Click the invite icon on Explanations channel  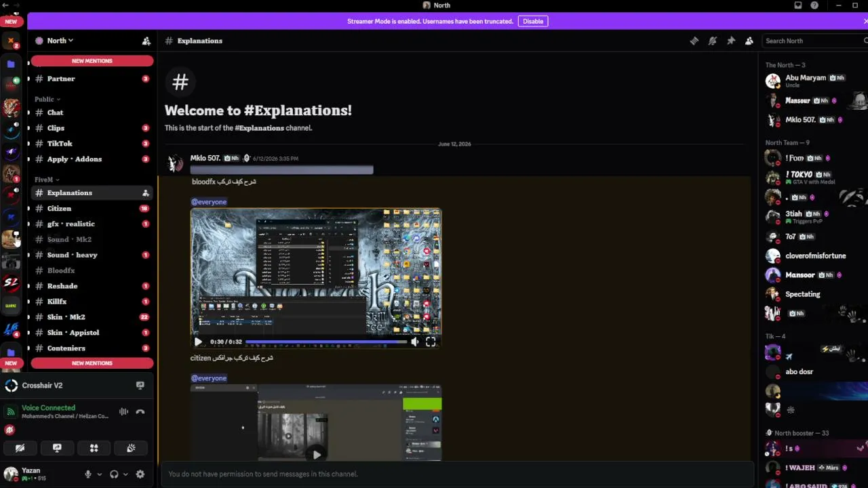click(x=145, y=193)
